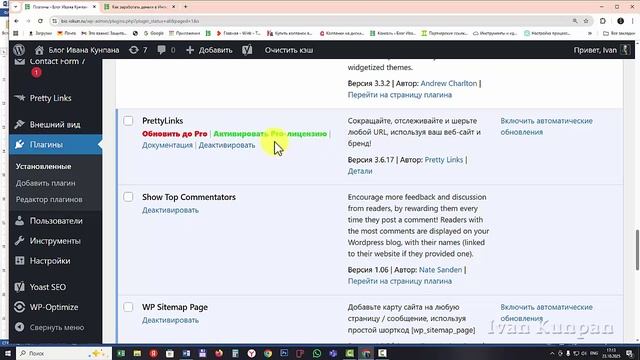The width and height of the screenshot is (640, 360).
Task: Click the Внешний вид paintbrush icon
Action: coord(19,124)
